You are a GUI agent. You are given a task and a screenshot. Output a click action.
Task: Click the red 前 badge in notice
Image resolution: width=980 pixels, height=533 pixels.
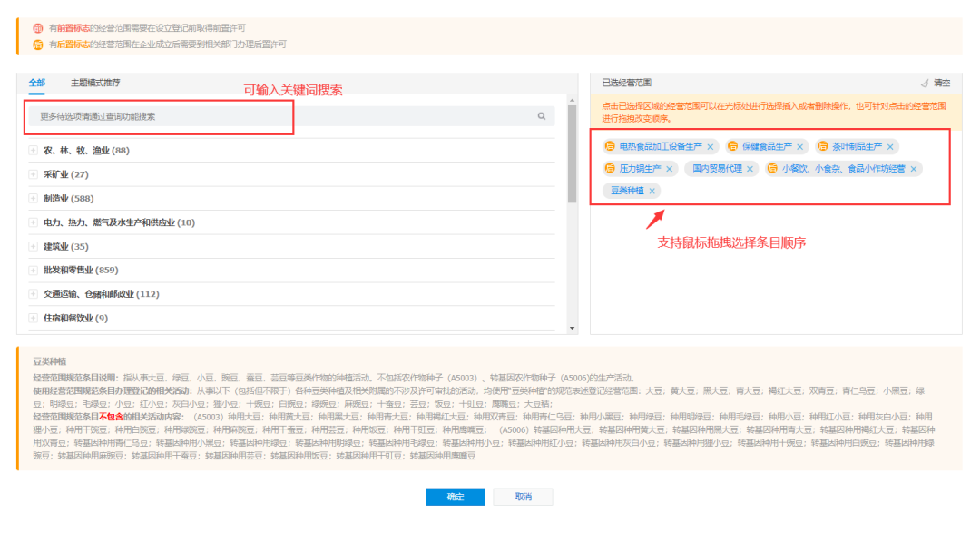click(x=38, y=28)
